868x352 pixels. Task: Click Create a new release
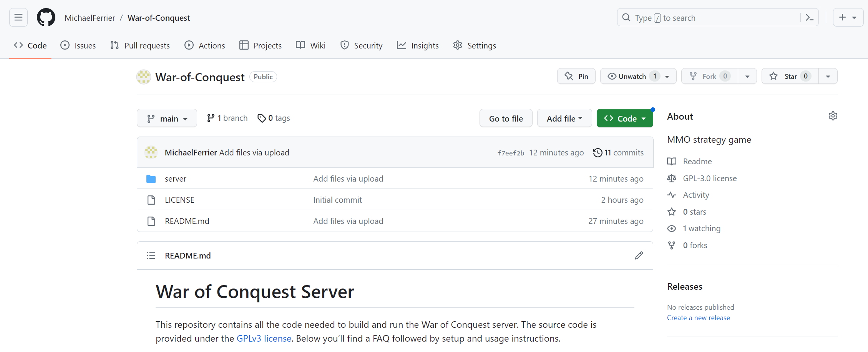(x=698, y=317)
